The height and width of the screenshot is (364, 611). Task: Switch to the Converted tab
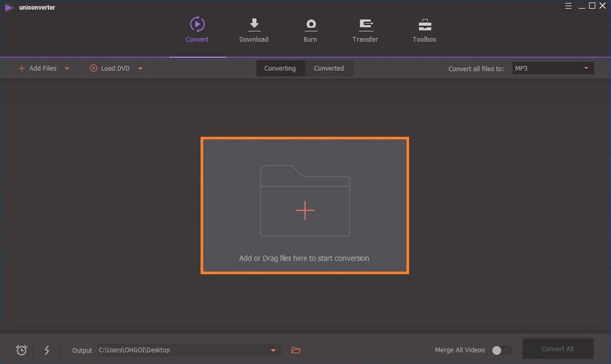(x=329, y=68)
